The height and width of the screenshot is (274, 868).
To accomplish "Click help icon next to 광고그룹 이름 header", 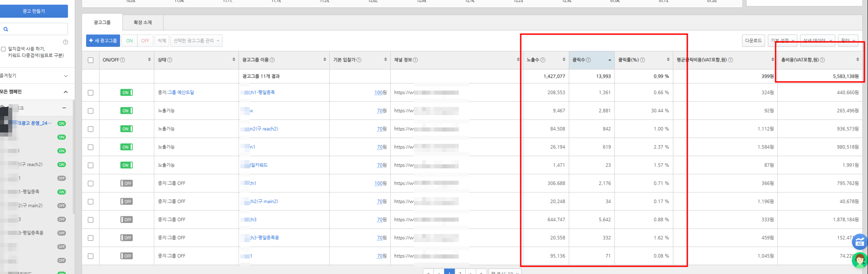I will tap(272, 60).
